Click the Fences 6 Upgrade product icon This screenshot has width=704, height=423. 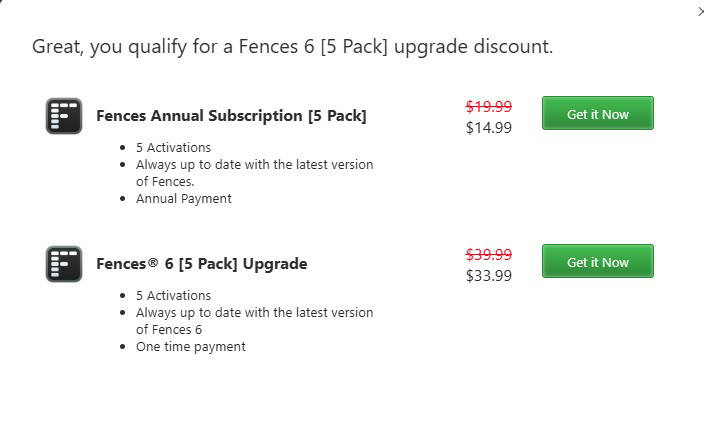click(64, 264)
